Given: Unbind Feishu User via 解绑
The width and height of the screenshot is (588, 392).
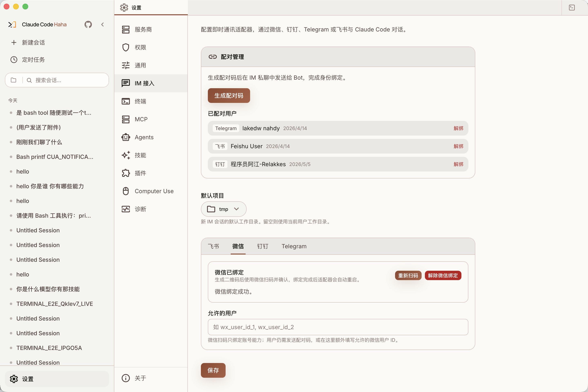Looking at the screenshot, I should 458,146.
